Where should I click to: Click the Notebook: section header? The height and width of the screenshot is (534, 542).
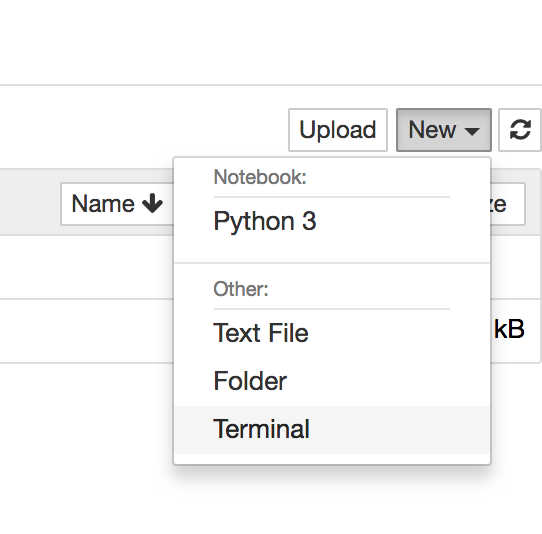[260, 177]
